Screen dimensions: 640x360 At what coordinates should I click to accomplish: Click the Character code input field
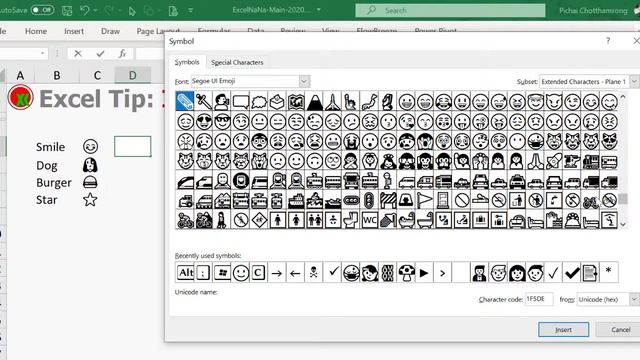tap(539, 299)
